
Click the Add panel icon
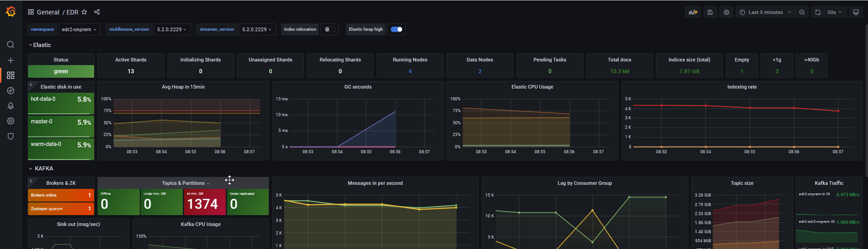[693, 12]
